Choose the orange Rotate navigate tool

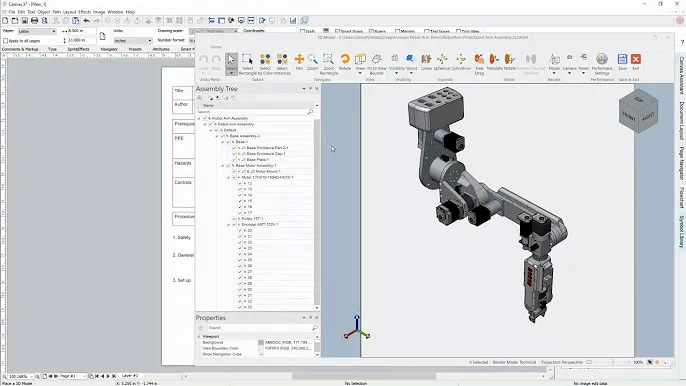(345, 62)
